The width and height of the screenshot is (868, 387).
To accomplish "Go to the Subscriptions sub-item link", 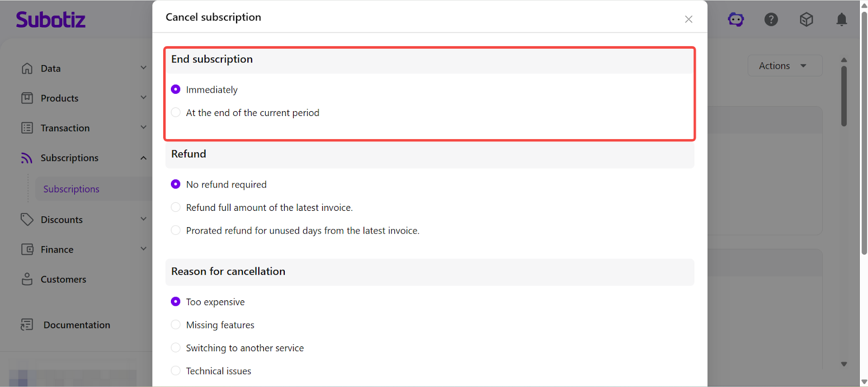I will click(72, 189).
